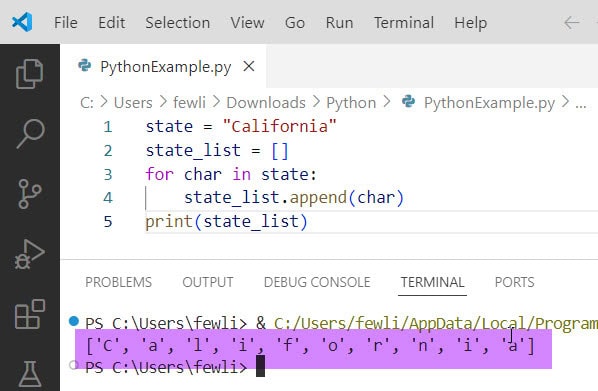Select the TERMINAL panel tab
598x391 pixels.
click(432, 282)
